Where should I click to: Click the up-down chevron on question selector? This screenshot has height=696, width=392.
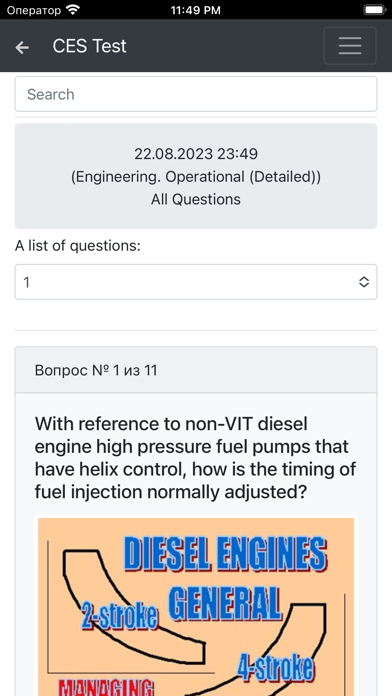(x=364, y=282)
